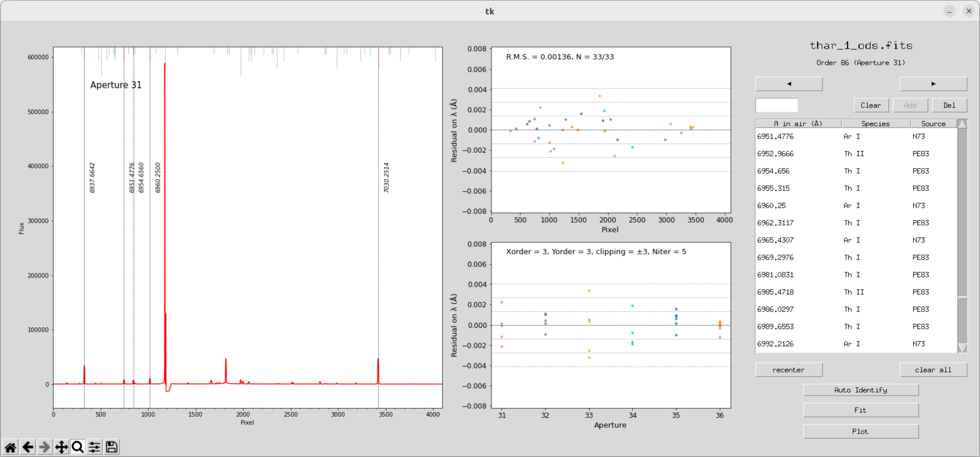This screenshot has height=457, width=980.
Task: Click the wavelength entry field
Action: click(776, 105)
